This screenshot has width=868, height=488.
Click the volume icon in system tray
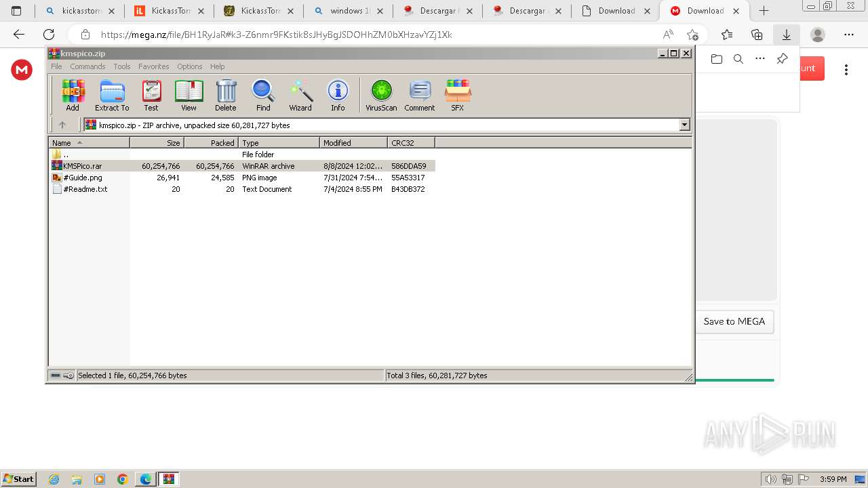click(x=771, y=479)
